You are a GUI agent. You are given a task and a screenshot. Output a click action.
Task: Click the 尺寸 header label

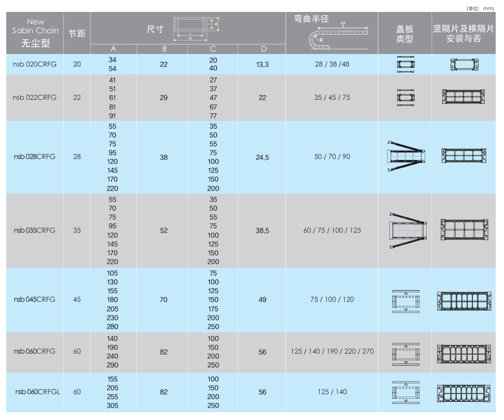(x=155, y=29)
